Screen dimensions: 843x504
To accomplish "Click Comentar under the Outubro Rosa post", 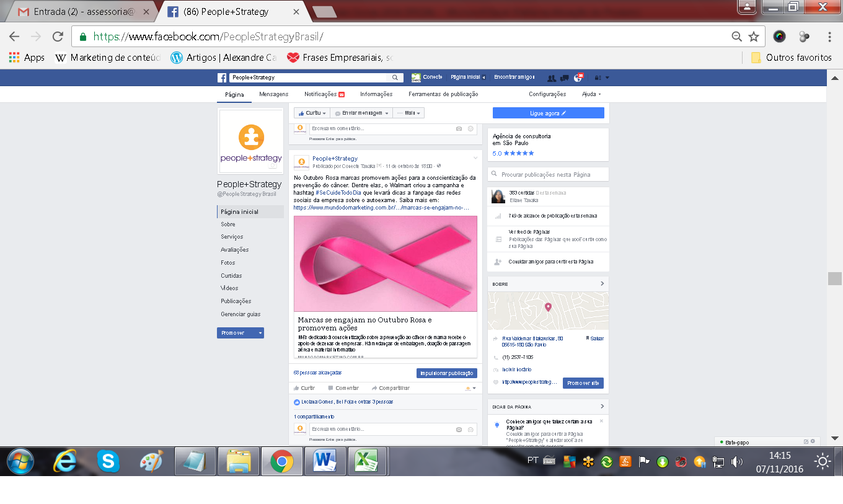I will [x=343, y=388].
